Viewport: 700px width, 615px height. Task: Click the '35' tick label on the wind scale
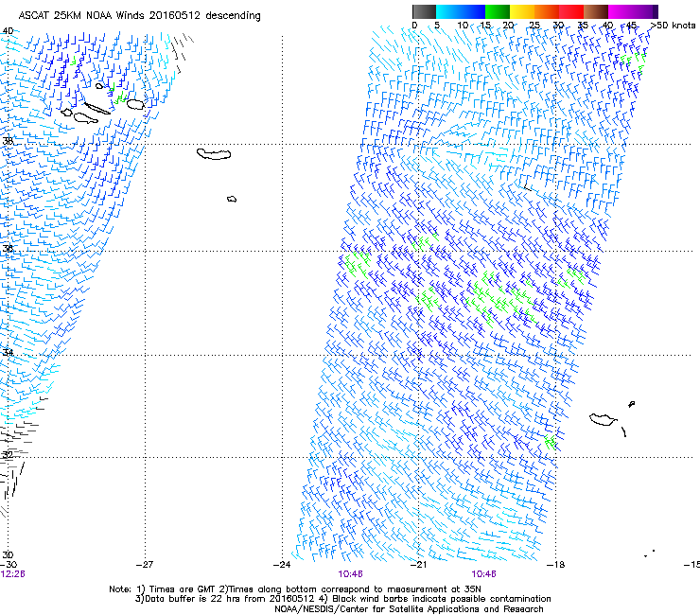583,26
